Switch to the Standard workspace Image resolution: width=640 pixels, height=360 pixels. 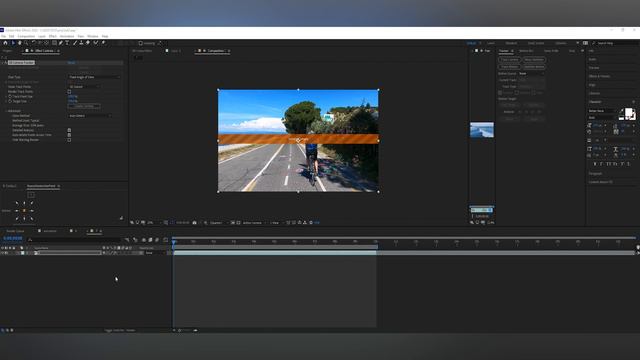[x=511, y=43]
